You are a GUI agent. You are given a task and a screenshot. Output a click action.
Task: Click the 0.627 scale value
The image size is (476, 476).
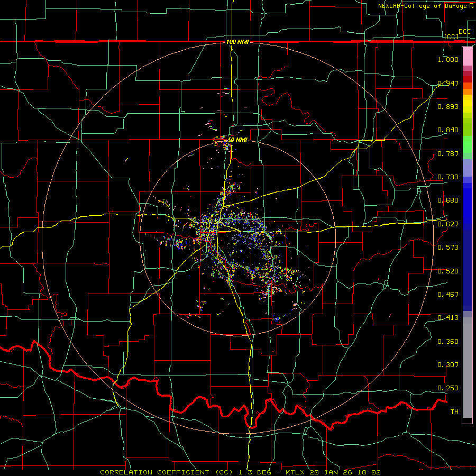pyautogui.click(x=448, y=224)
